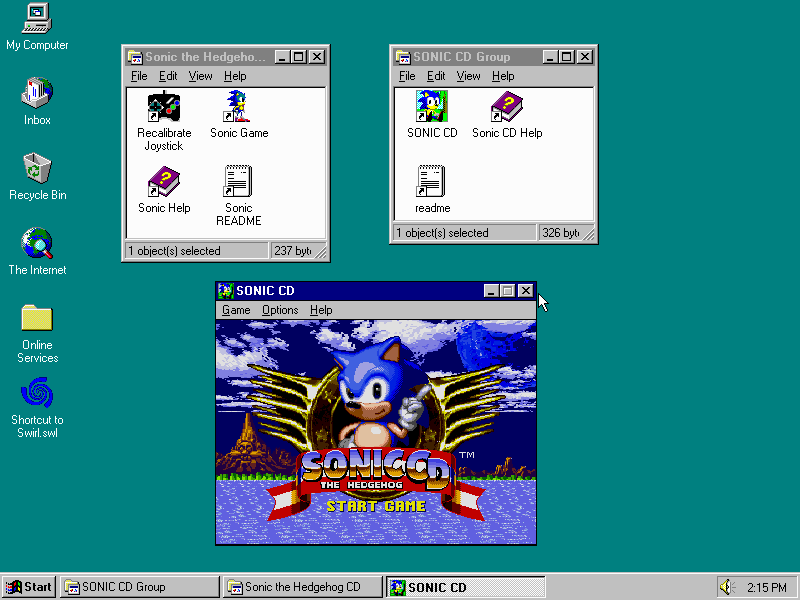The height and width of the screenshot is (600, 800).
Task: Click START GAME on the title screen
Action: 376,506
